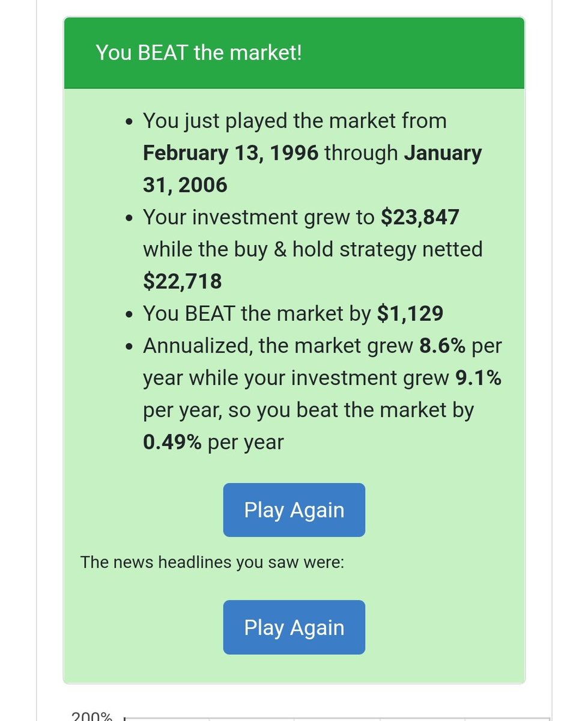Click the $23,847 investment amount
The height and width of the screenshot is (721, 588).
pos(420,216)
